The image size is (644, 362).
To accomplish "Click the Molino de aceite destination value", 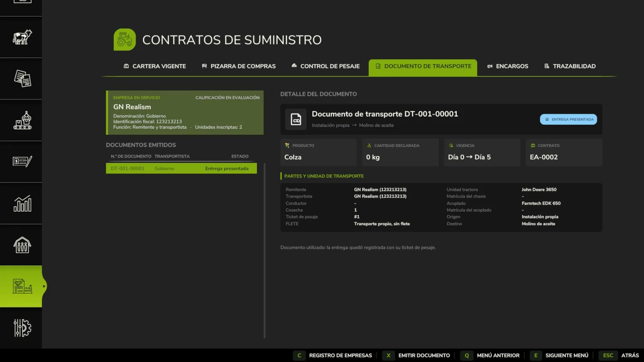I will click(539, 224).
